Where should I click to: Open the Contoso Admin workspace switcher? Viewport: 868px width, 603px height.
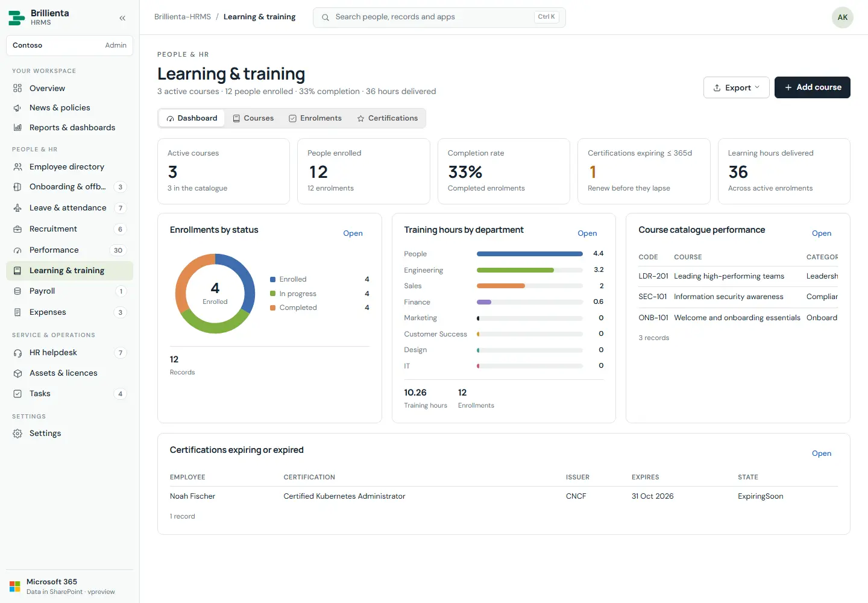click(69, 45)
